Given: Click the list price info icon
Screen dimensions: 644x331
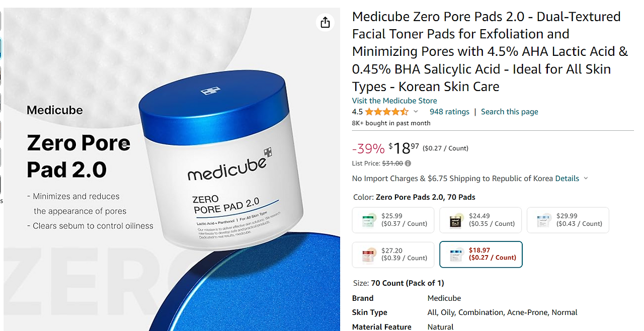Looking at the screenshot, I should click(x=408, y=163).
